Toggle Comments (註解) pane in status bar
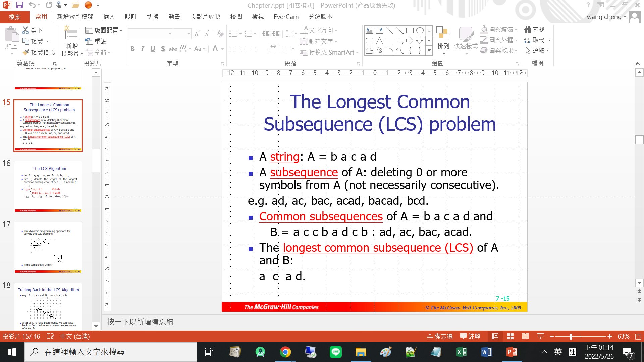The height and width of the screenshot is (362, 644). 470,336
